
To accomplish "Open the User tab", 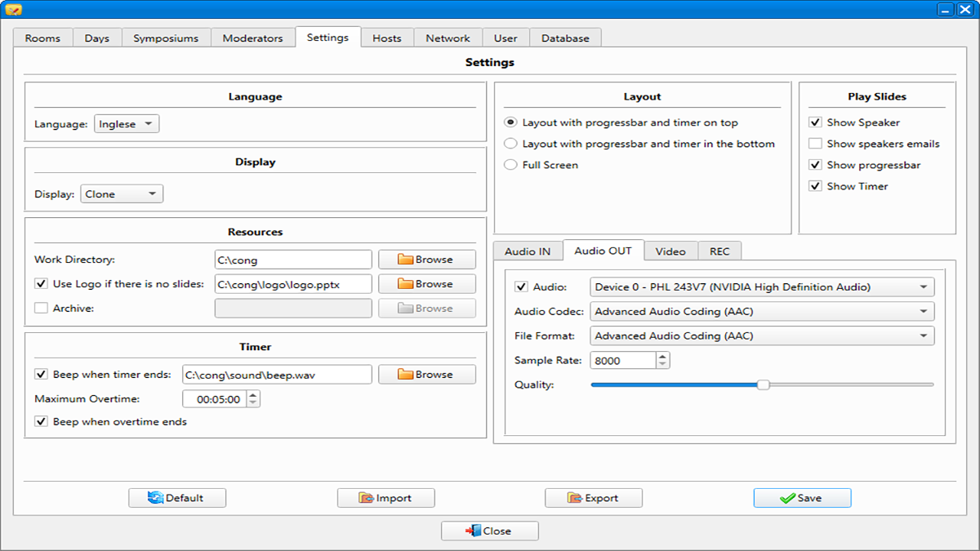I will (x=506, y=38).
